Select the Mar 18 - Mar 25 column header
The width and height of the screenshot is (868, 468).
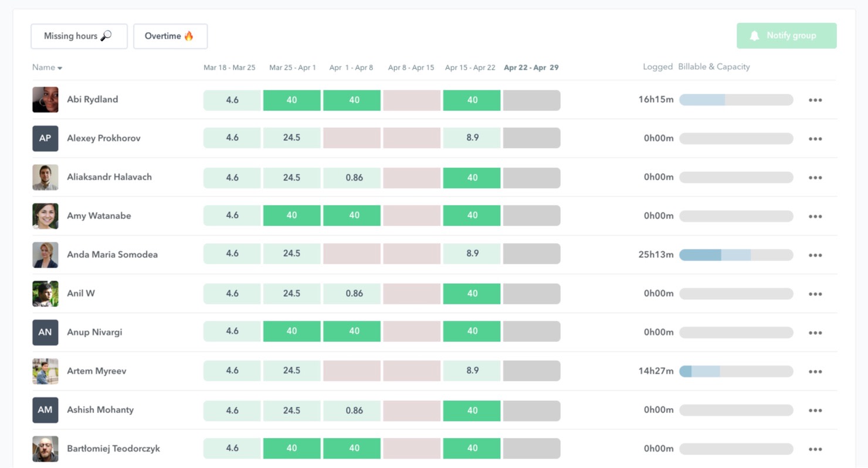(229, 67)
